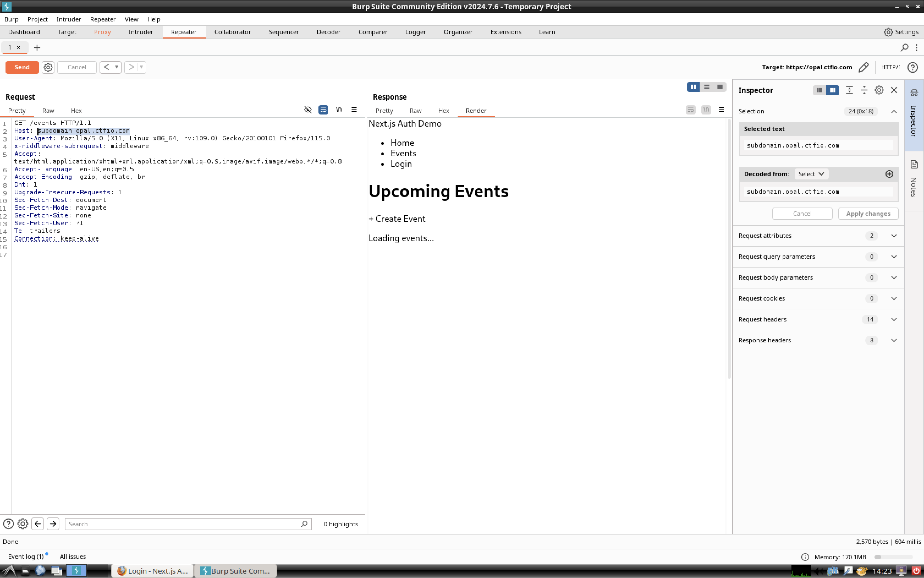Screen dimensions: 924x578
Task: Expand Request body parameters section
Action: pyautogui.click(x=894, y=277)
